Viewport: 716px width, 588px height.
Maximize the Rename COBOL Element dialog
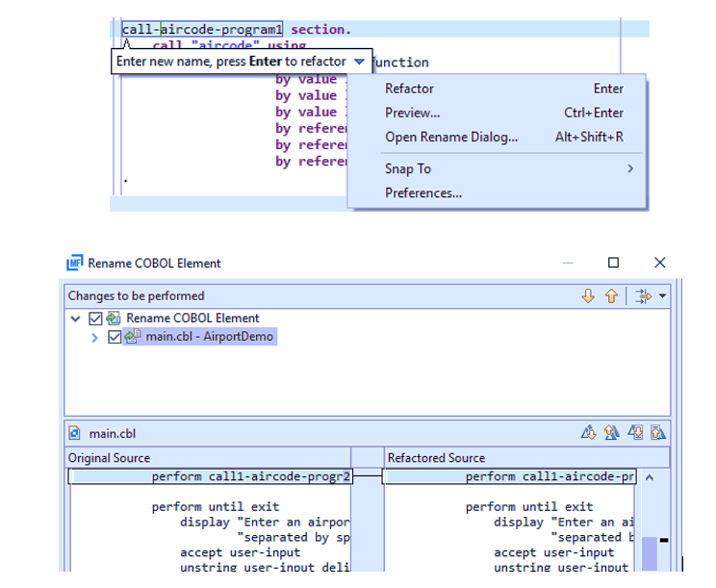[x=613, y=263]
